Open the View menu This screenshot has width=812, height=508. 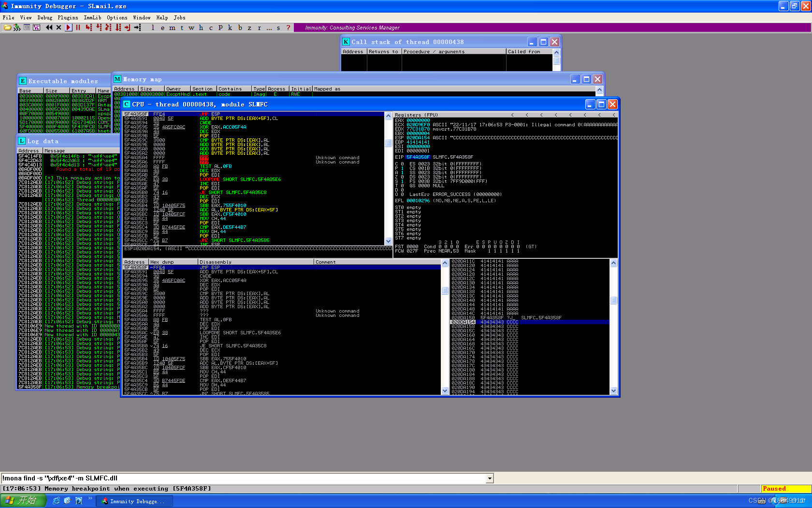click(26, 17)
